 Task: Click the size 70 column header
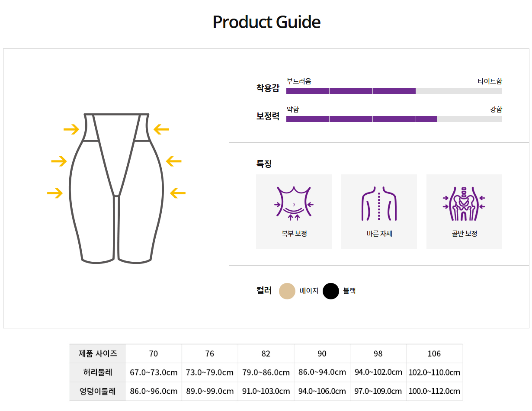click(154, 353)
